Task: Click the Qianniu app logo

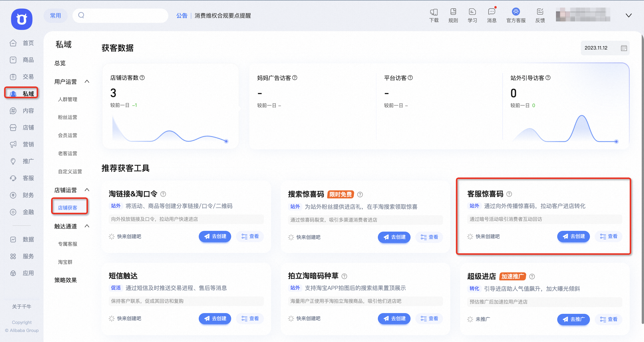Action: click(x=22, y=19)
